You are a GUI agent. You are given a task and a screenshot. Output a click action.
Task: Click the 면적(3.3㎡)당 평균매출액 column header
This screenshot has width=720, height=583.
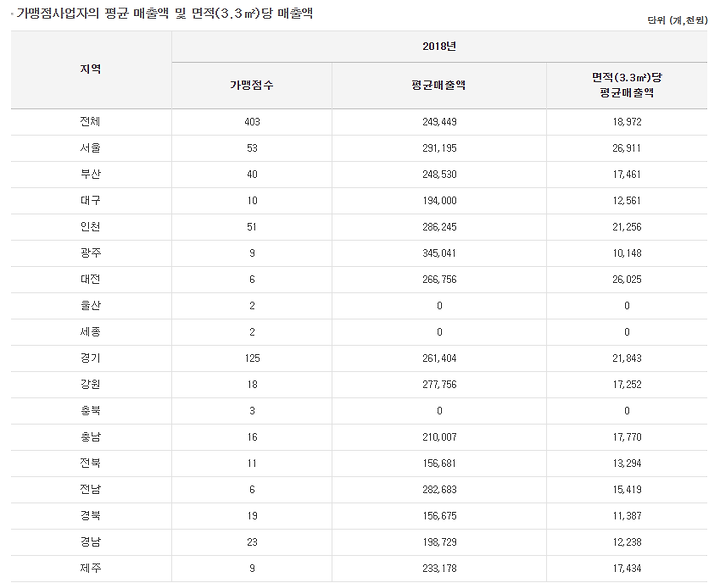(x=627, y=85)
